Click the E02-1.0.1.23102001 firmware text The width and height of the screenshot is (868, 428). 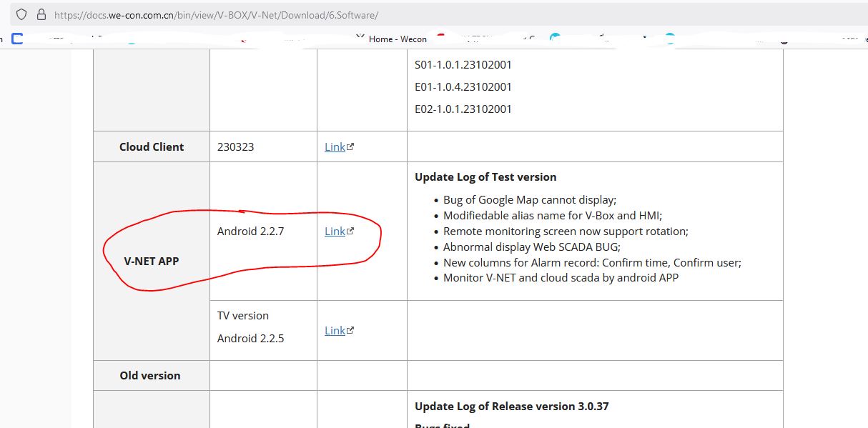463,109
